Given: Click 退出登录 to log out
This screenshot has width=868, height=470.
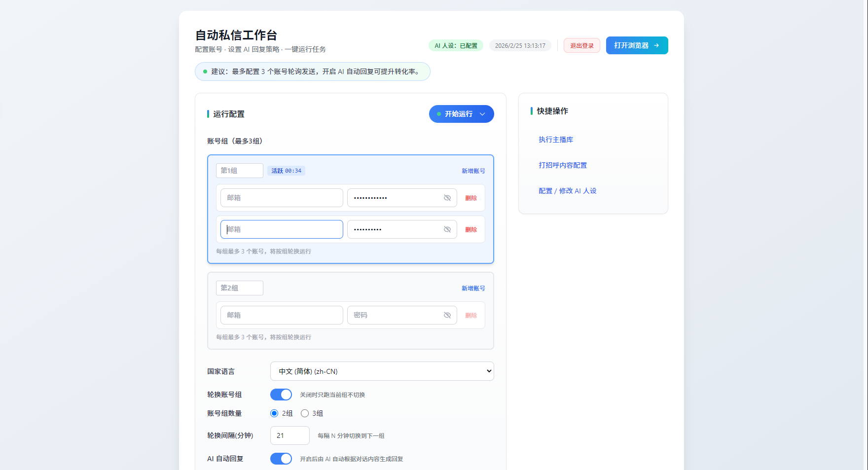Looking at the screenshot, I should [x=581, y=45].
